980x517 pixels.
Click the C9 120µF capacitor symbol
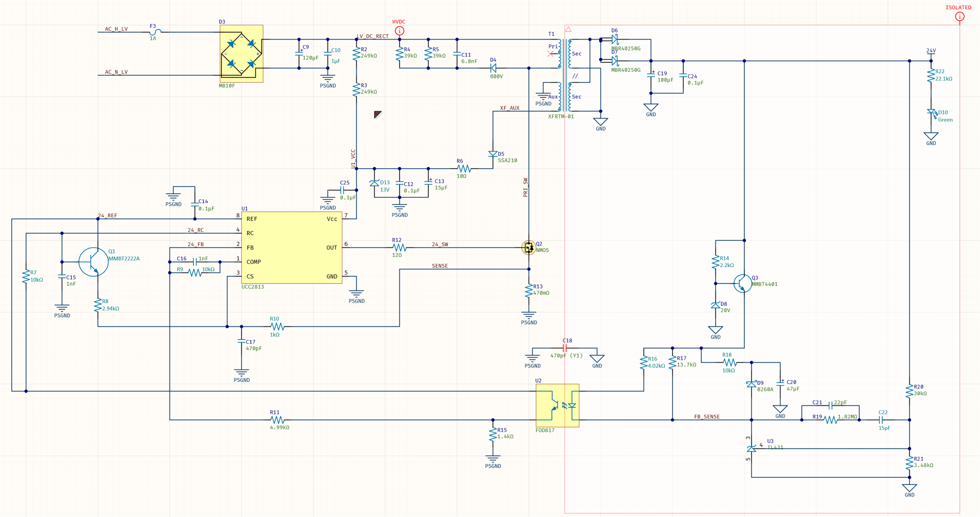299,54
